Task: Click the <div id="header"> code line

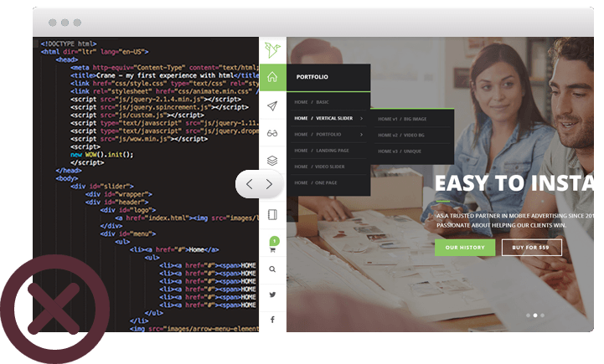Action: (x=117, y=202)
